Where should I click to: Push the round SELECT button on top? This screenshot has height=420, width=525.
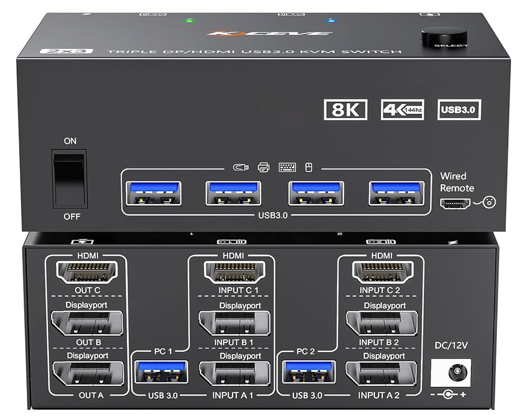coord(444,36)
